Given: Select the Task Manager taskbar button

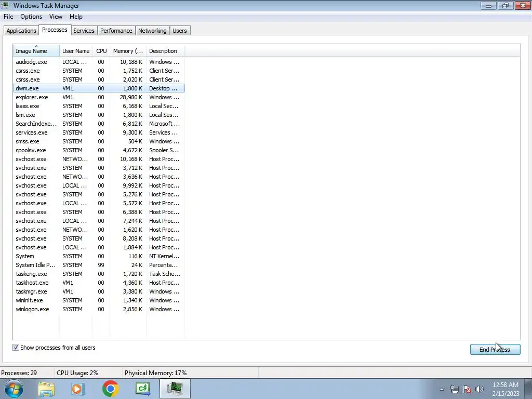Looking at the screenshot, I should 175,389.
